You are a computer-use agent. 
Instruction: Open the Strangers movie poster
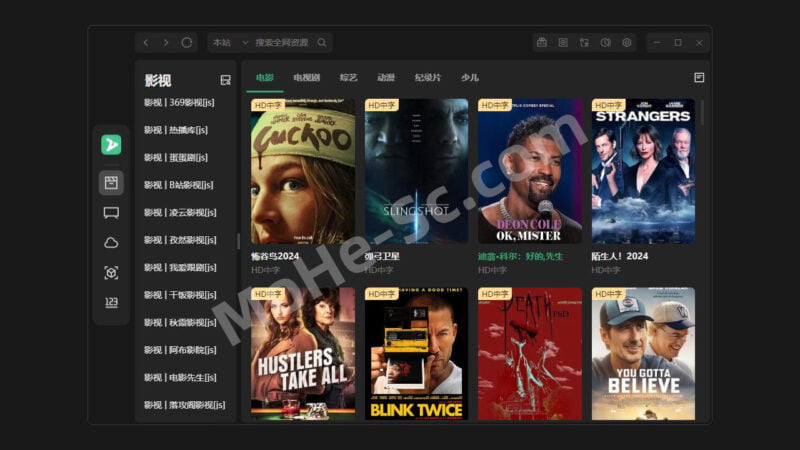pos(643,171)
